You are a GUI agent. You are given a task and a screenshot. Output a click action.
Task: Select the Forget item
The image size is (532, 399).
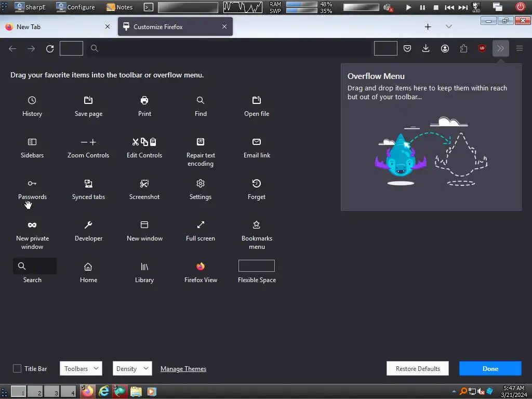tap(257, 189)
